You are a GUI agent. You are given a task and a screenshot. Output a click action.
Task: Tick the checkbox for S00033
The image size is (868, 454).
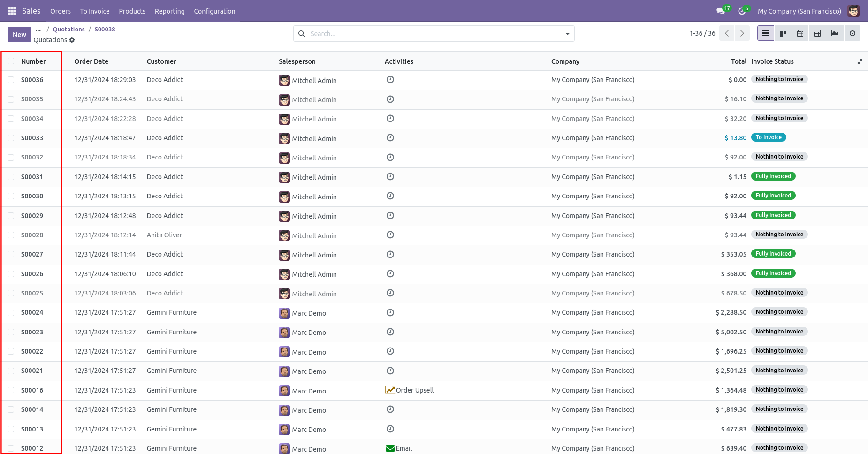tap(11, 138)
